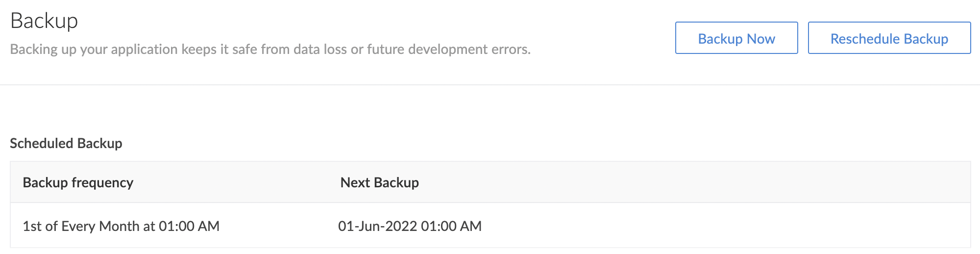Click the Backup frequency column header
Screen dimensions: 980x254
[78, 182]
